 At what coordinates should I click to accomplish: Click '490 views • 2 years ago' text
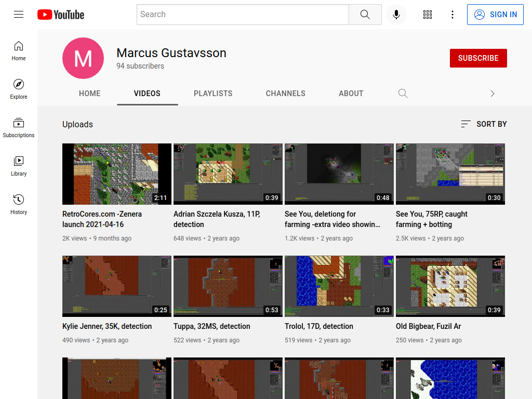(96, 340)
